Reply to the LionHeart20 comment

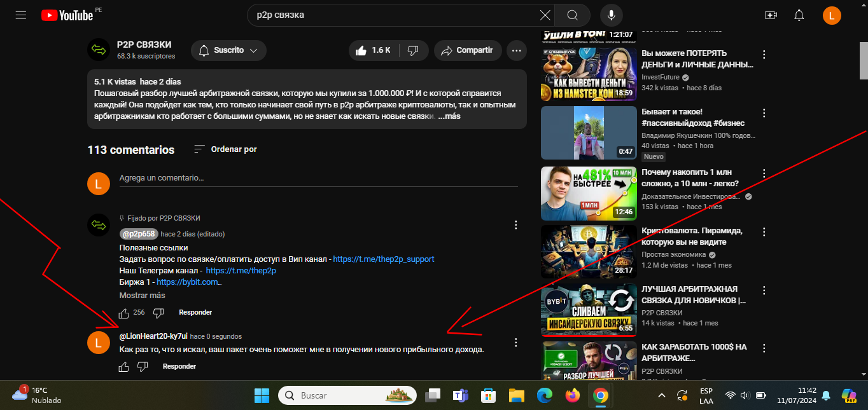click(x=179, y=367)
